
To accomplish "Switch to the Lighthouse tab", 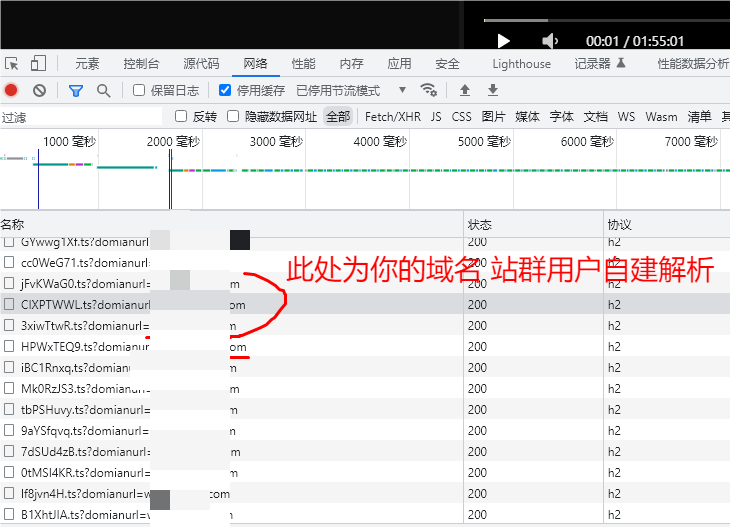I will pos(521,64).
